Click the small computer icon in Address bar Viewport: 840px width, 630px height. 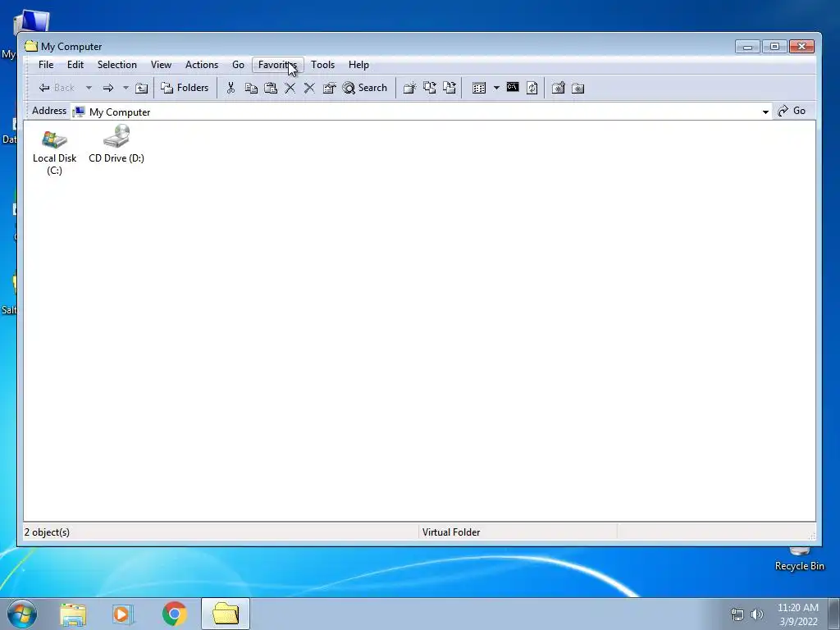(x=79, y=112)
